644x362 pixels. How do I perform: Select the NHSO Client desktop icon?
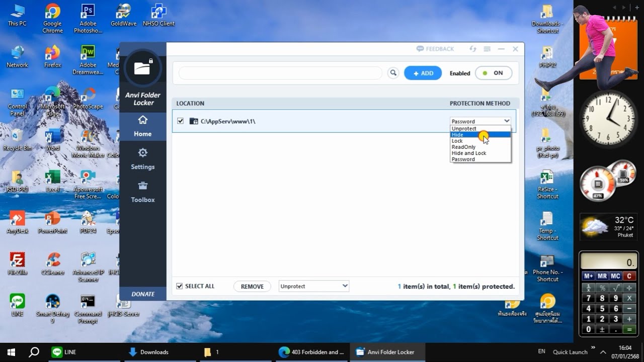coord(159,15)
